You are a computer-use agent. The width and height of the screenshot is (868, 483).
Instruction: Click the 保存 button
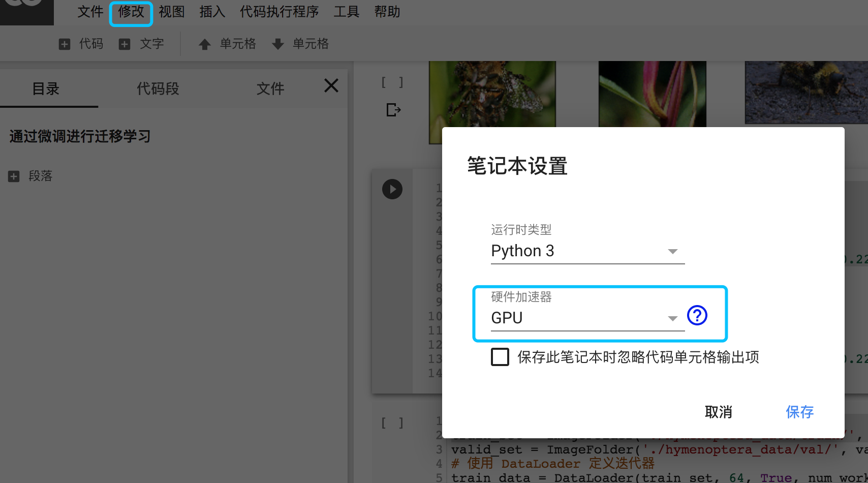[800, 412]
